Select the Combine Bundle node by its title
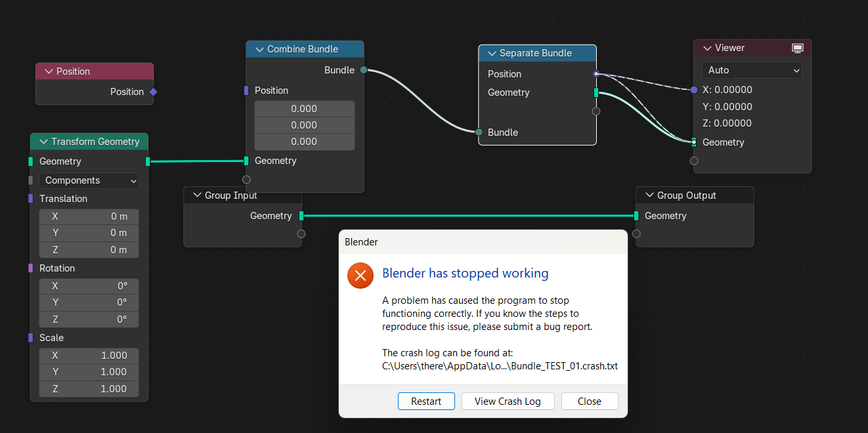Screen dimensions: 868x433 [303, 49]
